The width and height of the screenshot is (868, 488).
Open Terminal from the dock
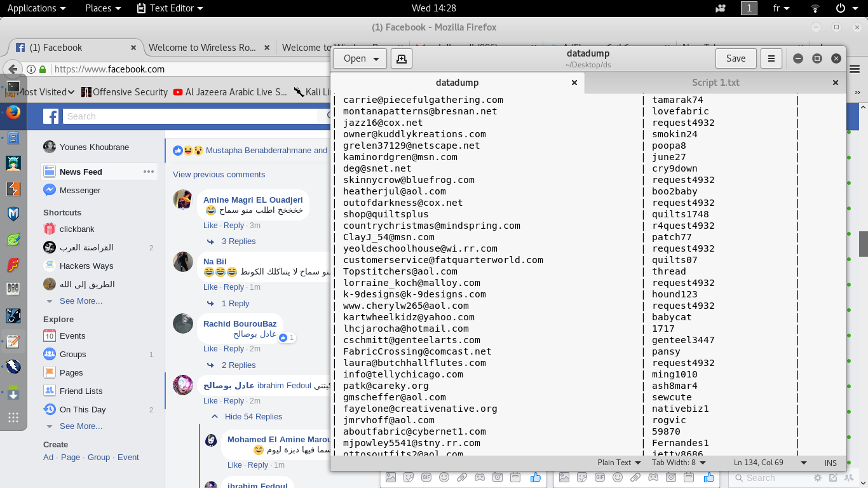13,87
